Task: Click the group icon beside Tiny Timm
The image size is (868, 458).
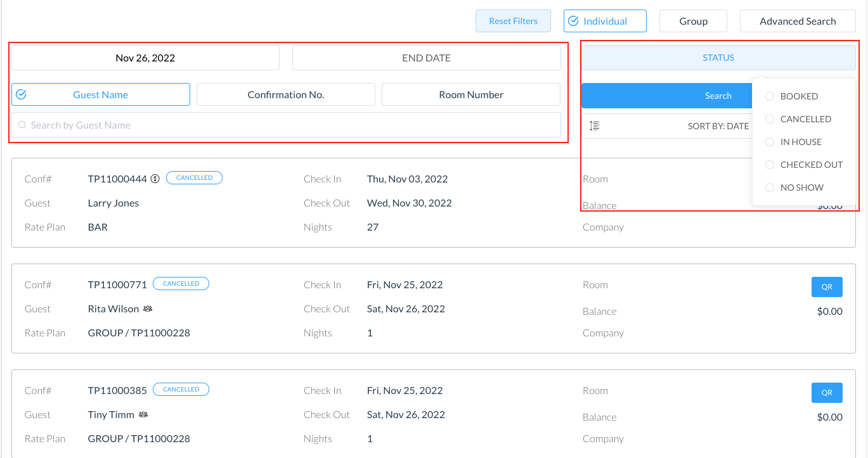Action: coord(143,415)
